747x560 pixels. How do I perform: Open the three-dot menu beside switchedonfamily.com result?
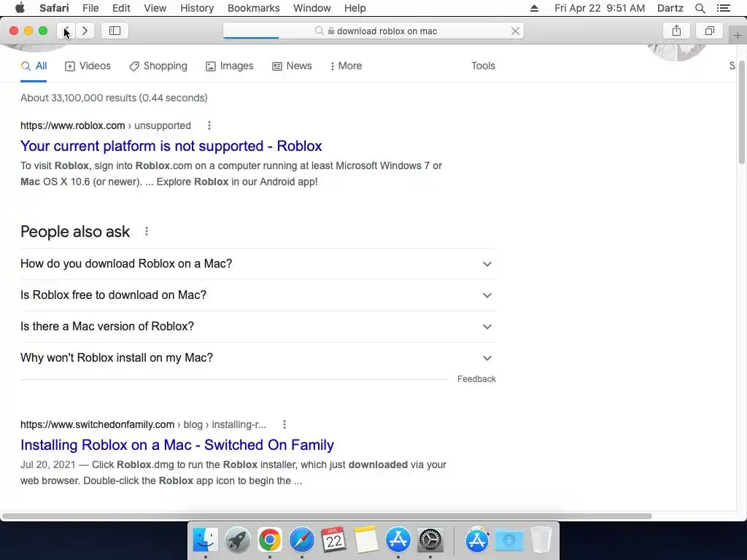click(x=285, y=424)
